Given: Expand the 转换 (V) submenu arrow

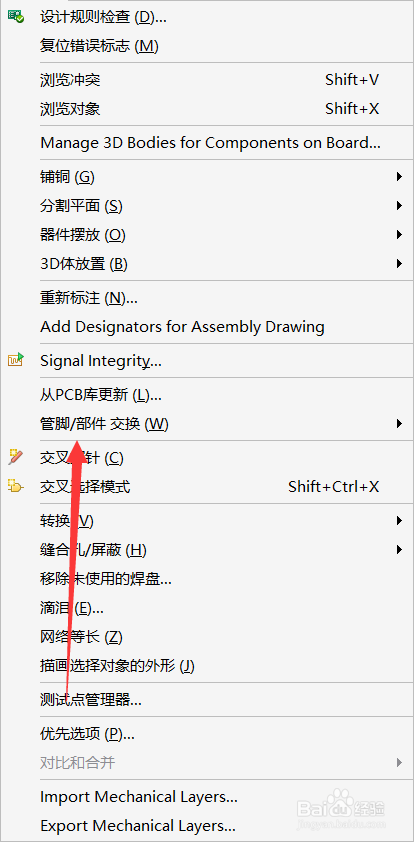Looking at the screenshot, I should click(x=399, y=520).
